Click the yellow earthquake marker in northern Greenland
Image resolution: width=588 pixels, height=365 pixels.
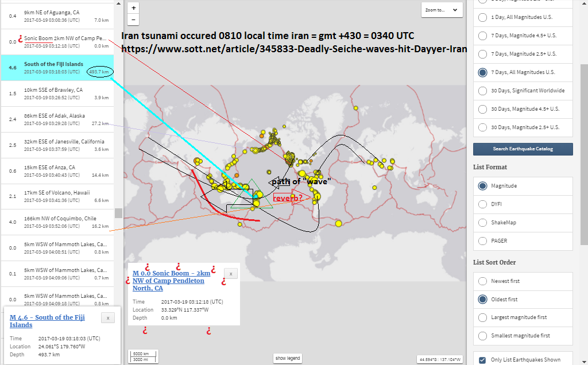click(x=355, y=108)
